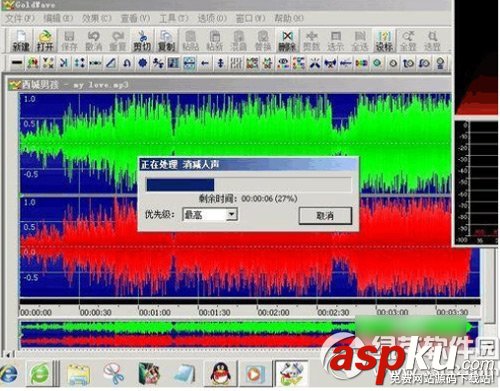Click the blue crossing-lines effect icon

pyautogui.click(x=314, y=63)
